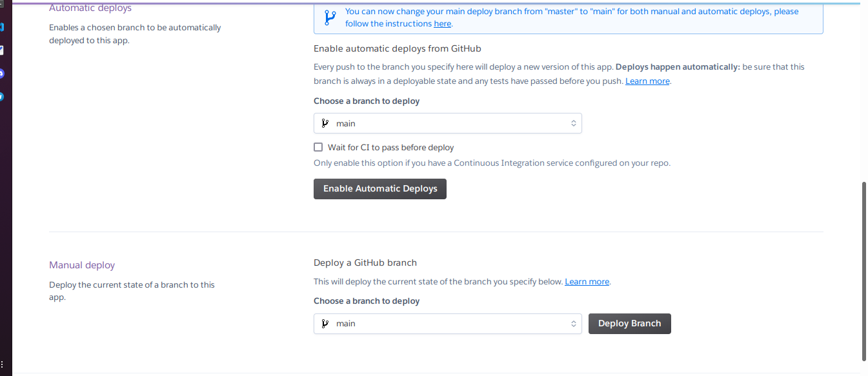Click the "Deploy a GitHub branch" heading
The height and width of the screenshot is (376, 868).
click(365, 262)
